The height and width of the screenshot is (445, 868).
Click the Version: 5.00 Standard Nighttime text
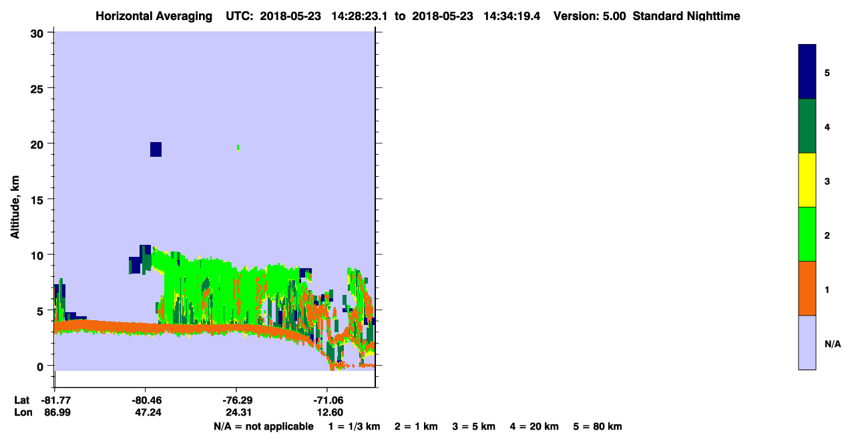tap(647, 16)
